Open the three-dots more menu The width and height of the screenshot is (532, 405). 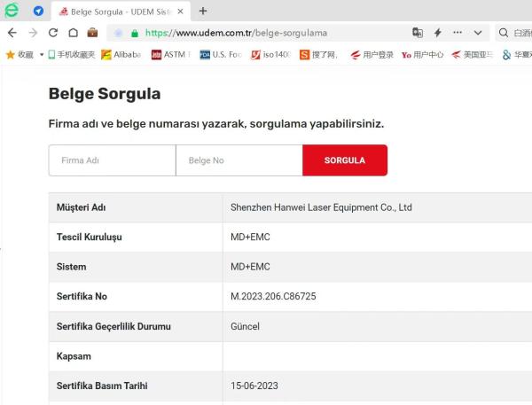(x=458, y=33)
